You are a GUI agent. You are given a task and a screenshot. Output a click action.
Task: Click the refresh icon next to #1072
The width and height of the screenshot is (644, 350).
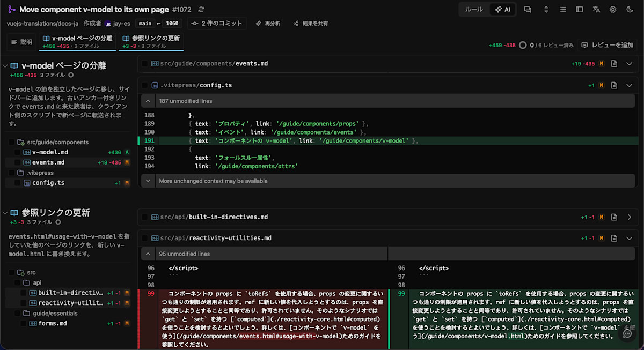pos(201,10)
